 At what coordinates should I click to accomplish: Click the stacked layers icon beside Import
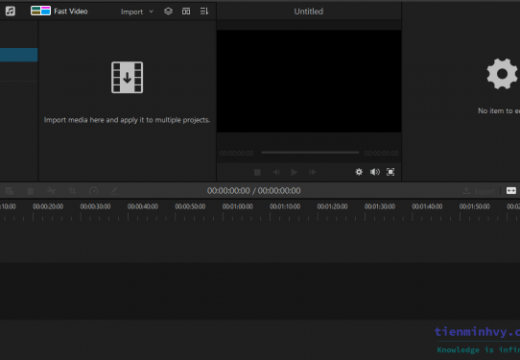[168, 11]
